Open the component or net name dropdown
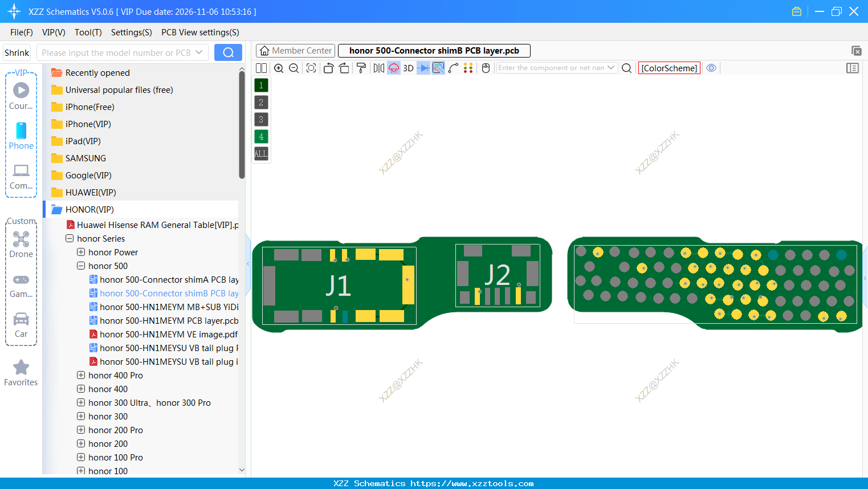The height and width of the screenshot is (489, 868). (x=611, y=68)
